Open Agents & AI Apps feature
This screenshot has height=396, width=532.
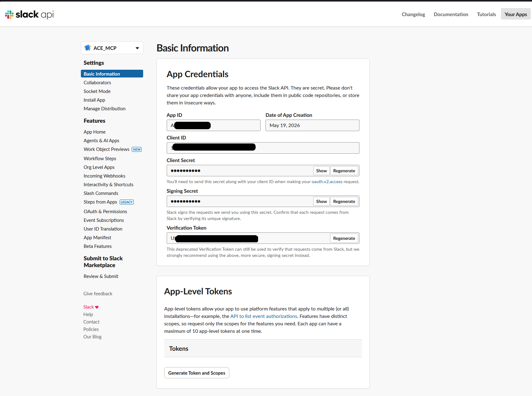[101, 140]
